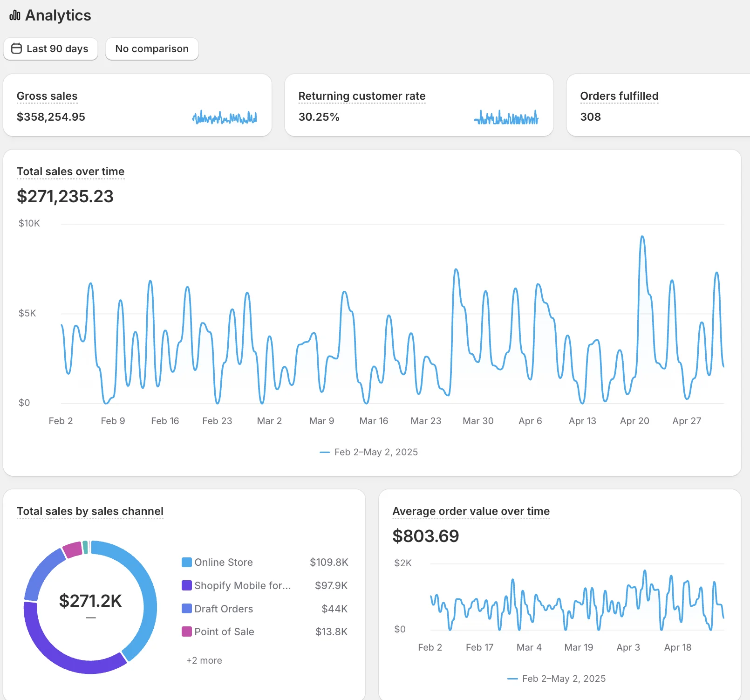
Task: Click the Apr 20 peak on sales chart
Action: [x=642, y=237]
